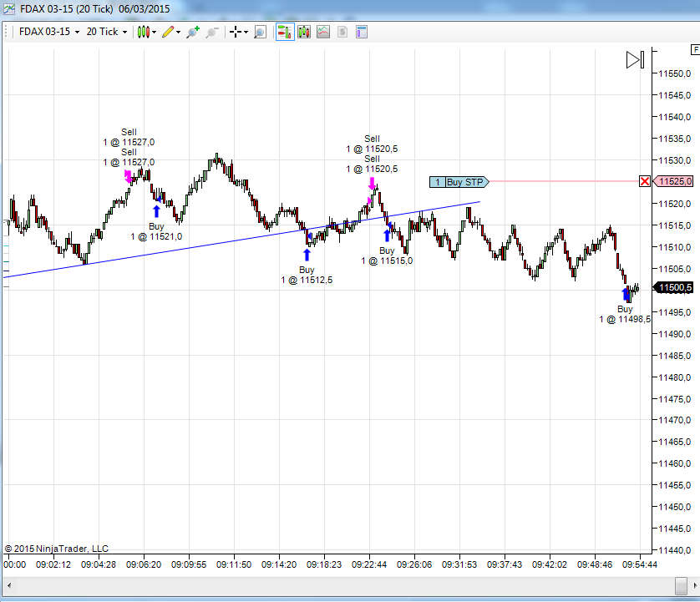Cancel the Buy STP order with the red X
Screen dimensions: 700x602
[x=645, y=182]
